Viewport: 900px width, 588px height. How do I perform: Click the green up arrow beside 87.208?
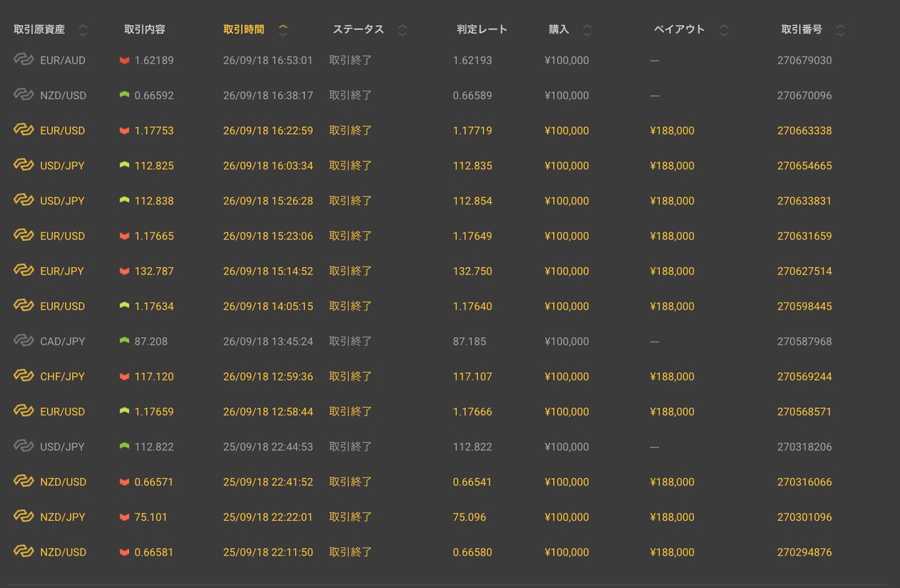[124, 341]
